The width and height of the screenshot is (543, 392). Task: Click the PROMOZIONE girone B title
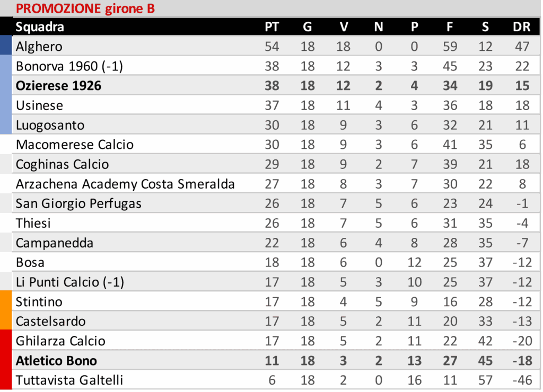coord(85,8)
